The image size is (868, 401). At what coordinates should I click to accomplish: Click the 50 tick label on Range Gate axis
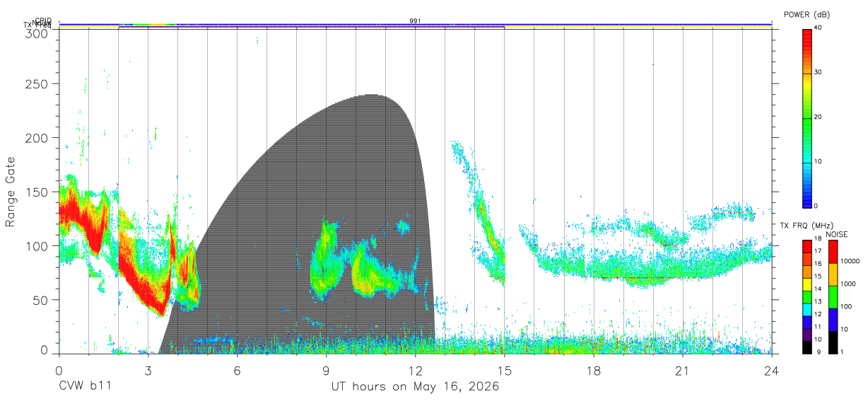[x=41, y=300]
